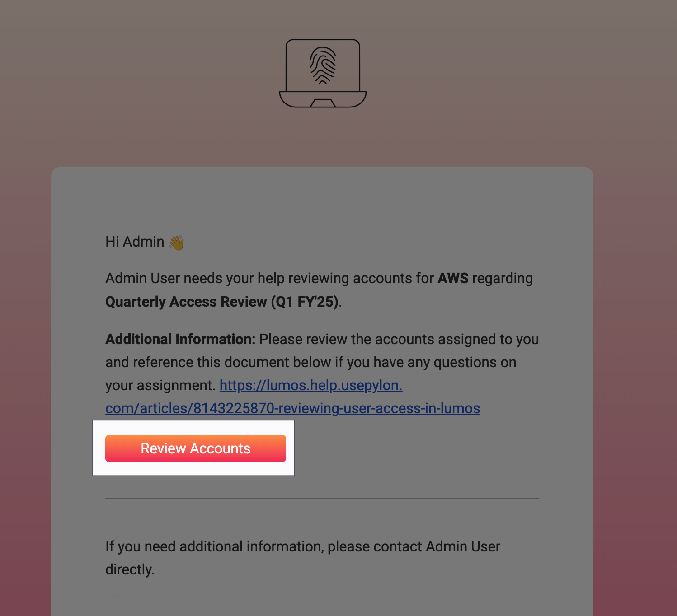Click the waving hand emoji
The height and width of the screenshot is (616, 677).
(177, 243)
